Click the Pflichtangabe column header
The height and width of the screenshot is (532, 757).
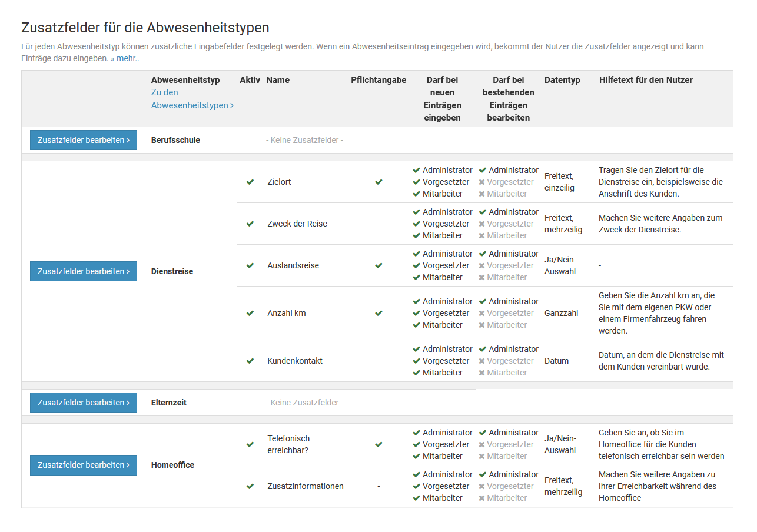click(x=378, y=80)
